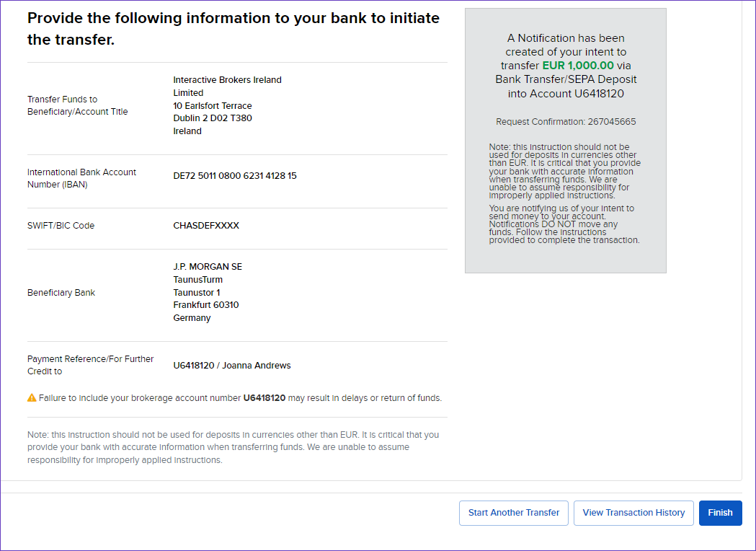Click the page heading about initiating the transfer
Viewport: 756px width, 551px height.
234,28
